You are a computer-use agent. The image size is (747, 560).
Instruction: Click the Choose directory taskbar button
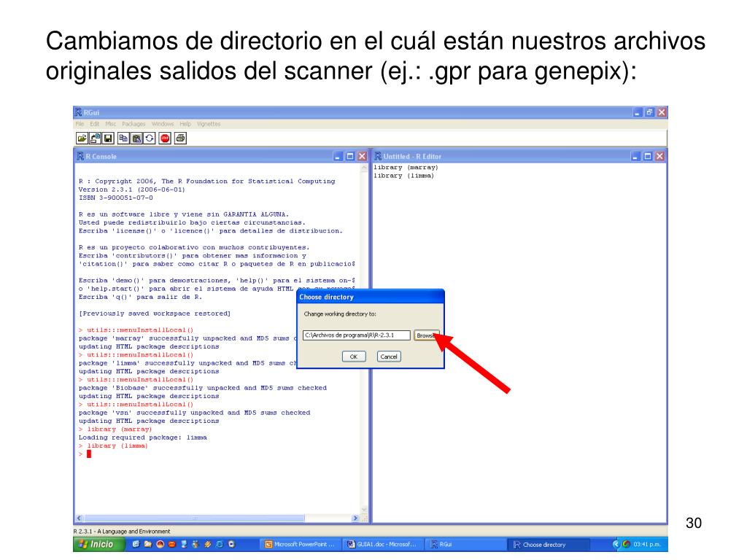[x=549, y=544]
